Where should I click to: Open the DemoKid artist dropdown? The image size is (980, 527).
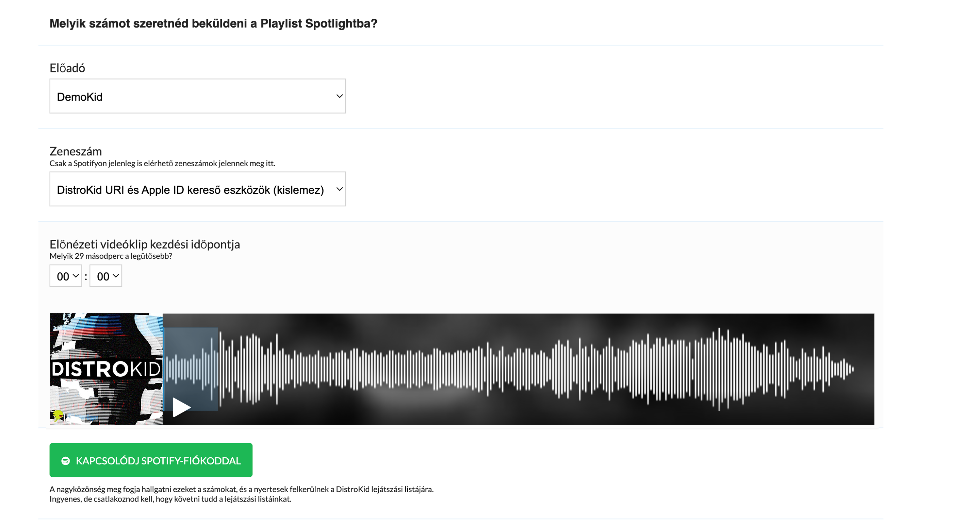(197, 96)
